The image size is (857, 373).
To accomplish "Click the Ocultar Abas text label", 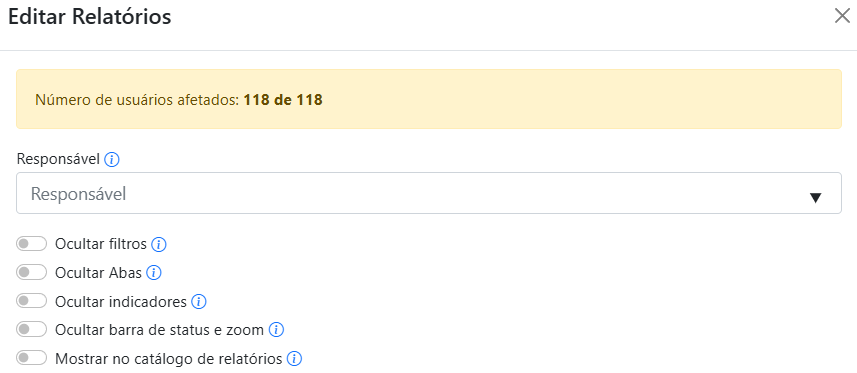I will coord(98,273).
